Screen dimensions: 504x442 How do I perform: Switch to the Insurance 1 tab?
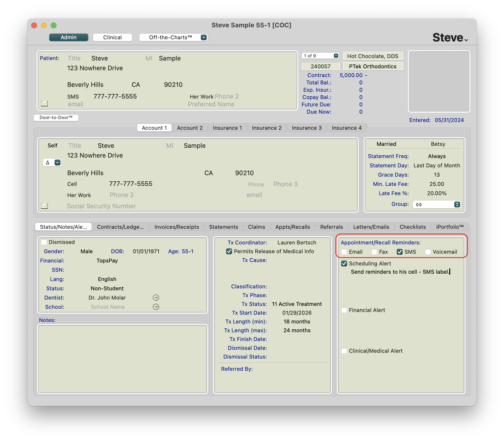click(227, 128)
